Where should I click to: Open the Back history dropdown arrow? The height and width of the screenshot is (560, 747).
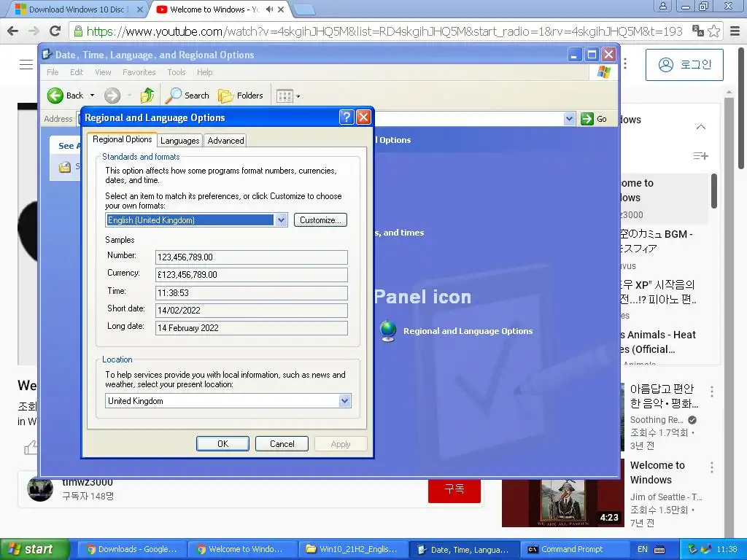pyautogui.click(x=92, y=96)
